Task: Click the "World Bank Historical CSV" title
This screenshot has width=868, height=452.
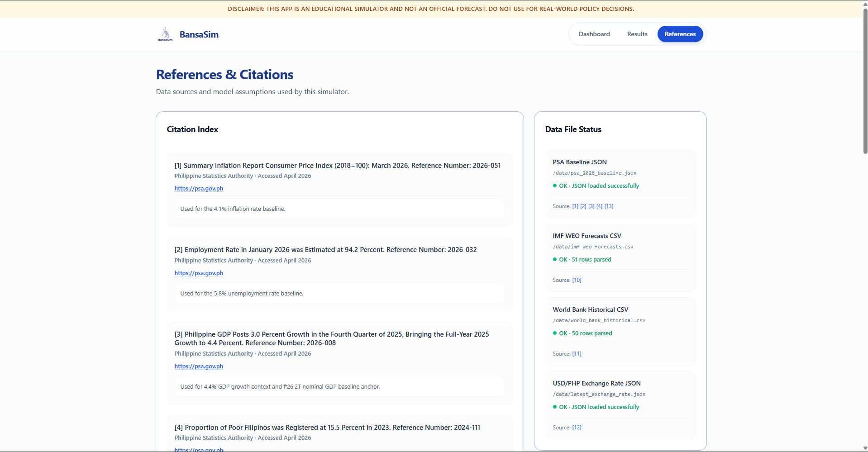Action: click(591, 309)
